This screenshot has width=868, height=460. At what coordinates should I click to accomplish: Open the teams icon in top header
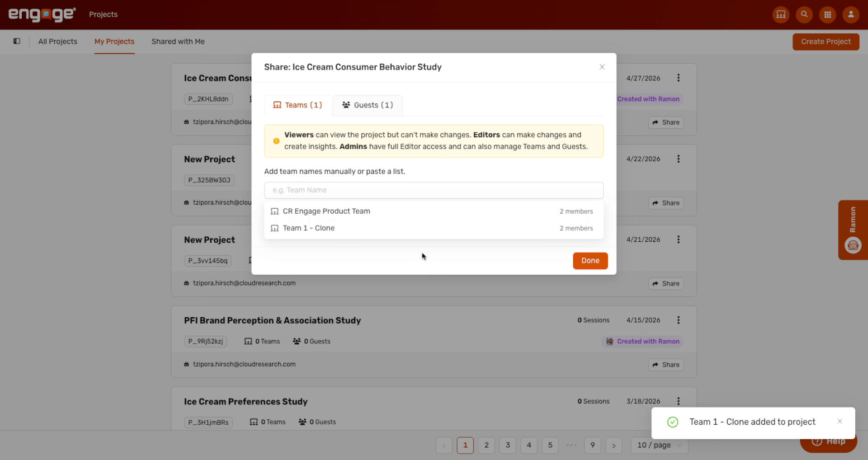click(x=781, y=14)
